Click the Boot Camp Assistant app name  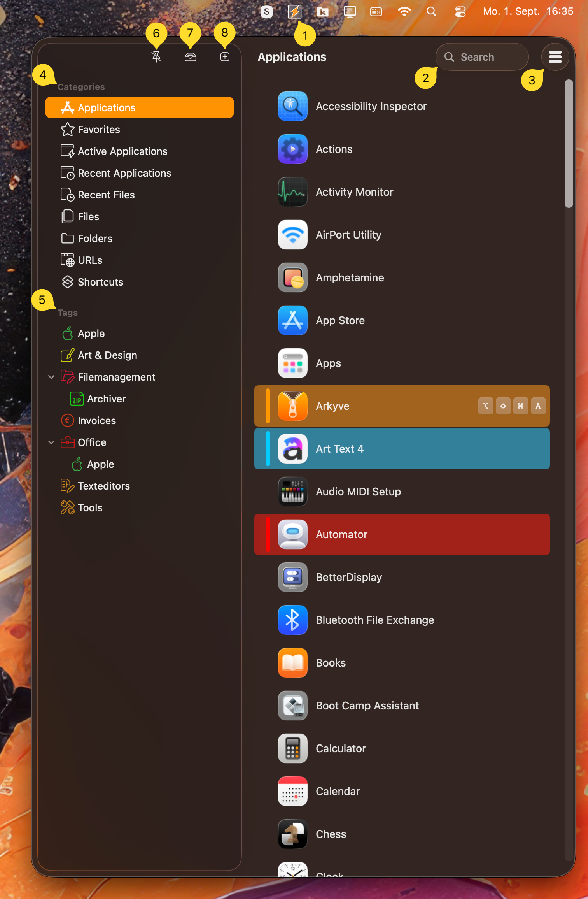367,706
